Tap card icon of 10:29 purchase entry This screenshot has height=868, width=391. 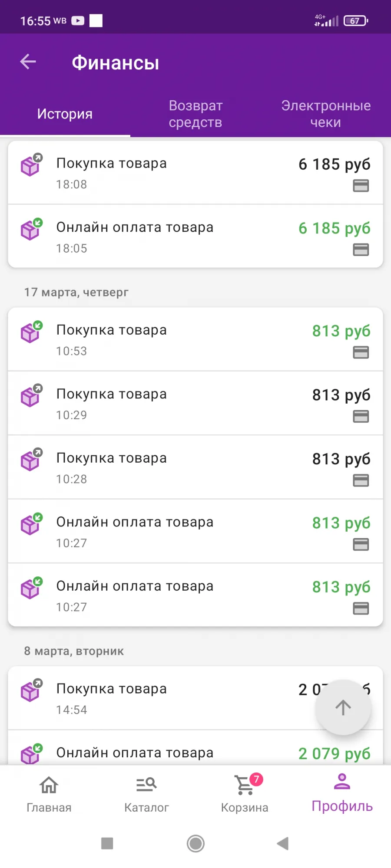(361, 417)
